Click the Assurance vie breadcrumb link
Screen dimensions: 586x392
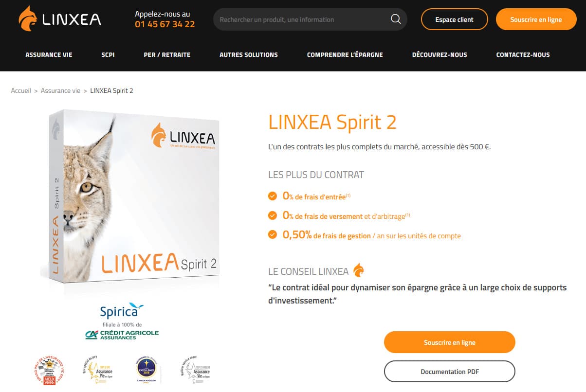coord(60,90)
